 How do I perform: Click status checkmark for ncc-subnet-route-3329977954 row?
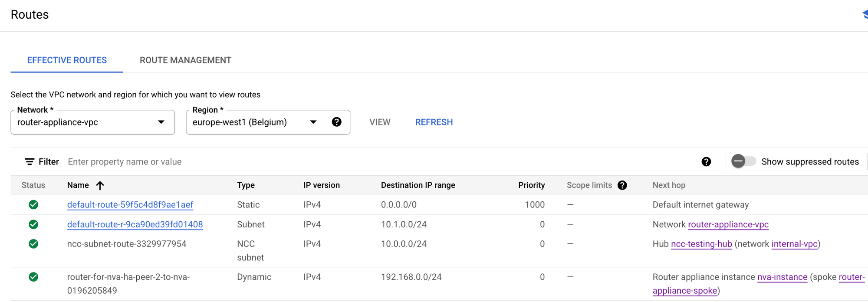[33, 244]
